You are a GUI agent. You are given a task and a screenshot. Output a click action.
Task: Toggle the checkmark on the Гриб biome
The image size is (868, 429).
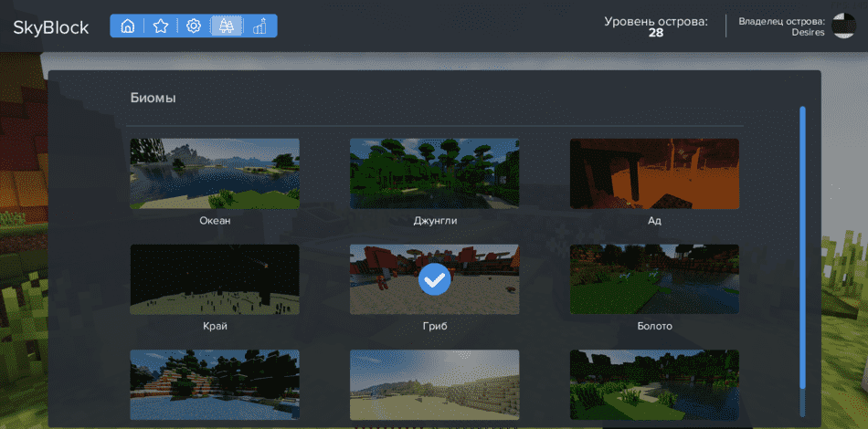[434, 280]
